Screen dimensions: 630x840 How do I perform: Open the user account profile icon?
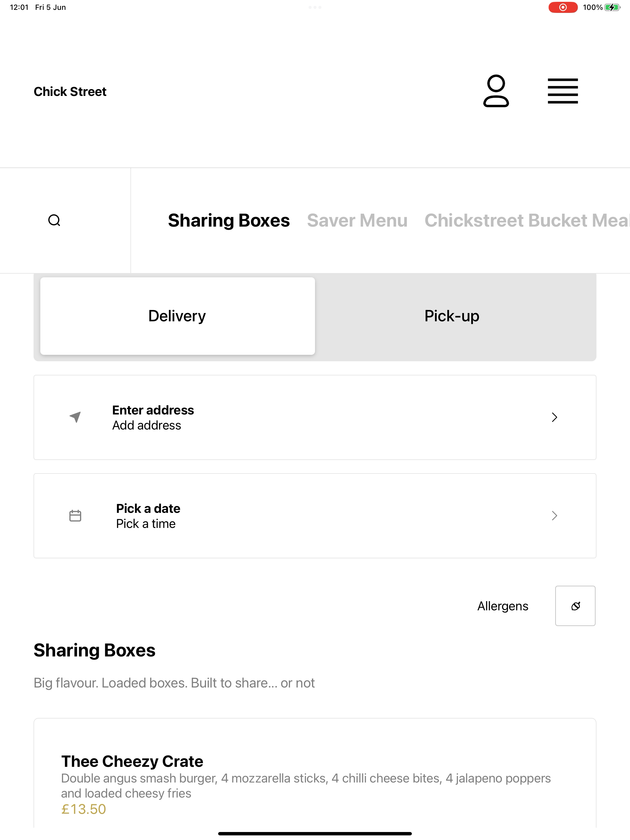[496, 91]
